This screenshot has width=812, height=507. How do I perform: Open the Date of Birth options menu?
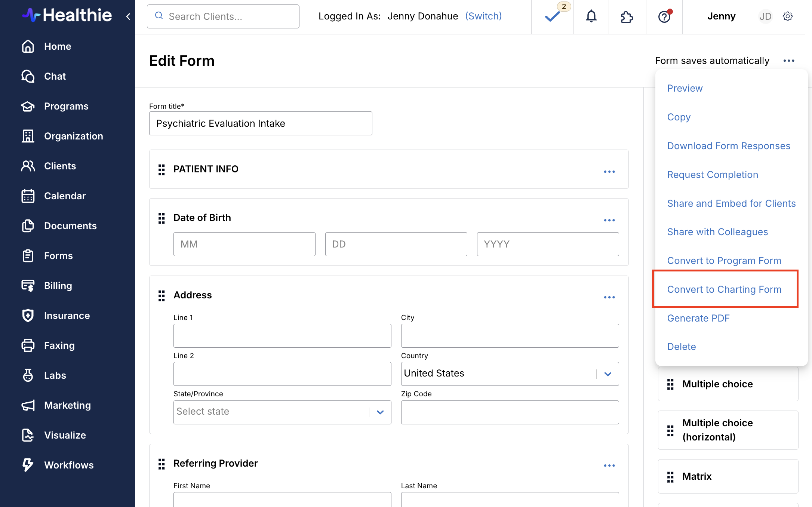[x=609, y=220]
